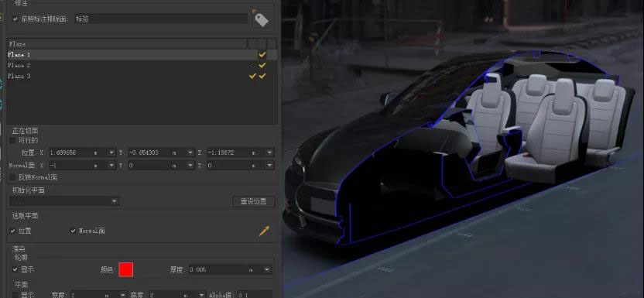Click the eyedropper pick plane icon
This screenshot has width=644, height=298.
click(x=264, y=231)
